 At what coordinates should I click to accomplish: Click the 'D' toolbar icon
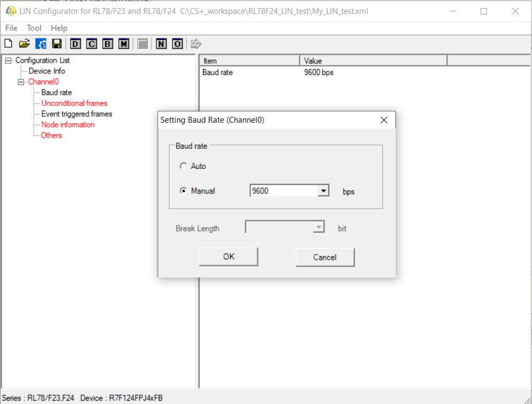point(75,44)
